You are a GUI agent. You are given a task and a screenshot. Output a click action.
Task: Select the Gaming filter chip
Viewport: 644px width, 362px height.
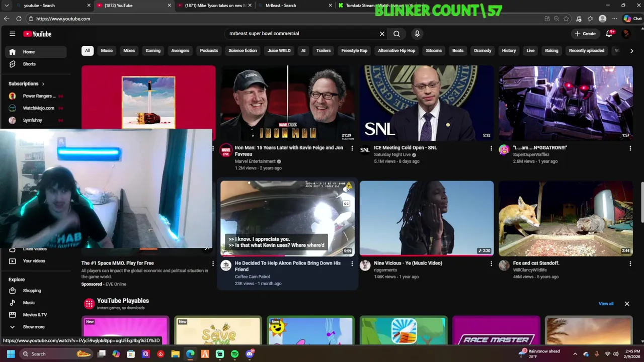point(153,51)
